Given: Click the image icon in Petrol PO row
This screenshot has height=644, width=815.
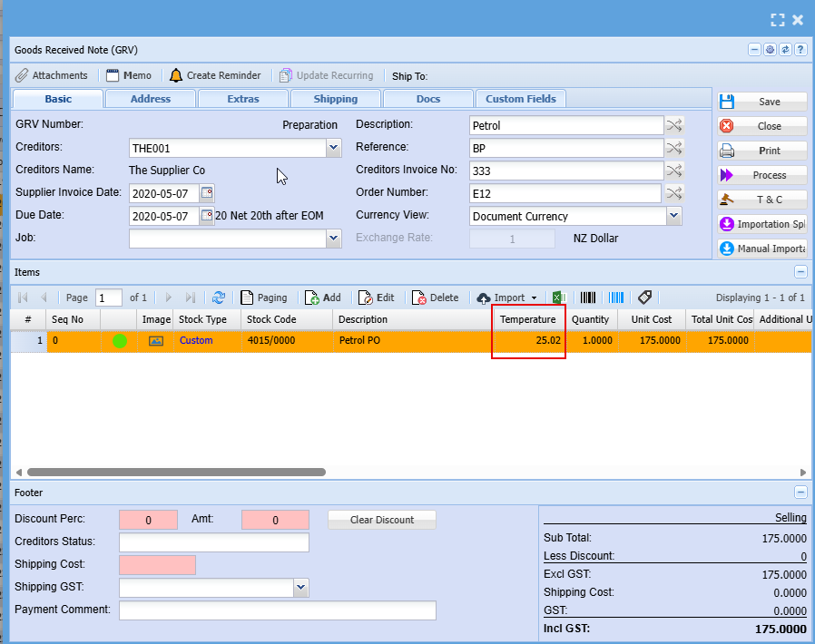Looking at the screenshot, I should 156,341.
